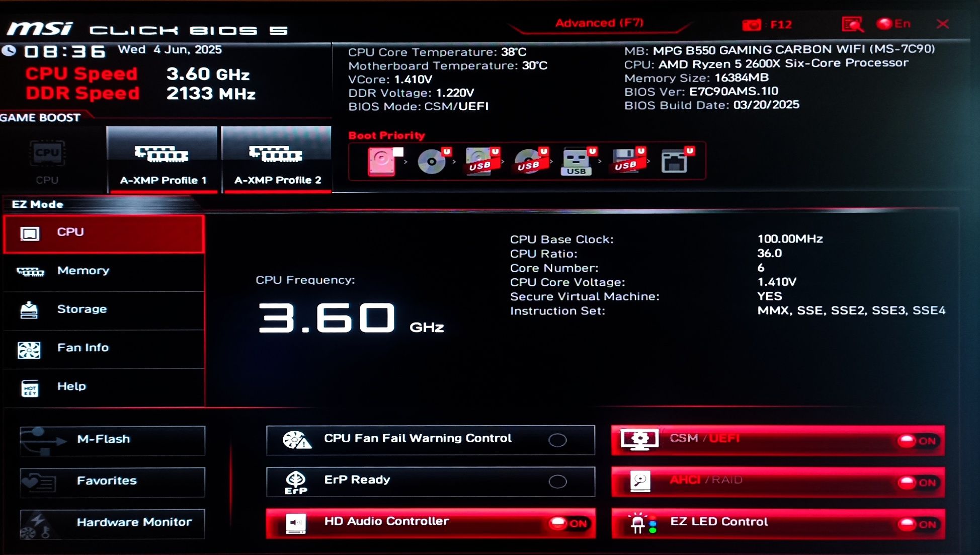Click the CPU fan warning icon

pyautogui.click(x=297, y=440)
